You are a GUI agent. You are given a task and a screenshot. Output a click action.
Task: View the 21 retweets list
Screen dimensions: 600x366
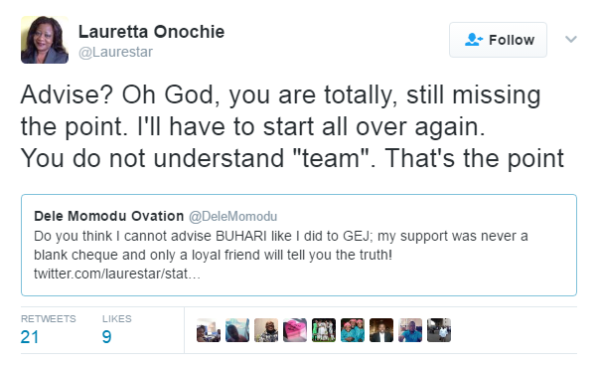pyautogui.click(x=48, y=330)
